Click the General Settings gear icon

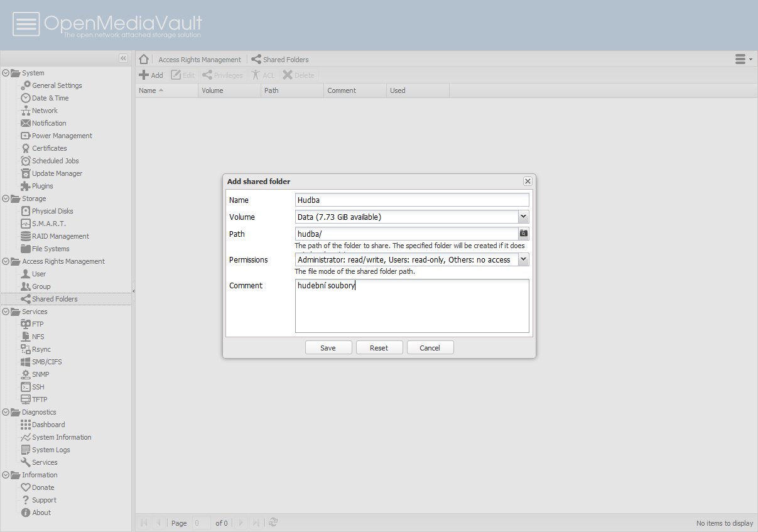(x=26, y=85)
